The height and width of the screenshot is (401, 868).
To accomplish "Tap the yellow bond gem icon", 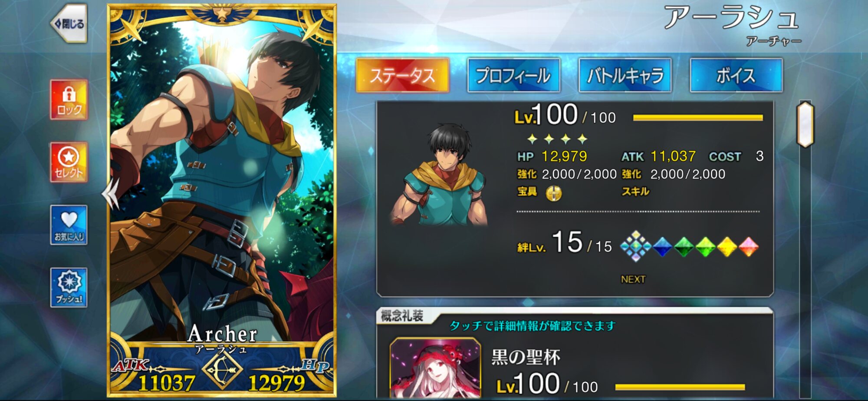I will click(727, 247).
